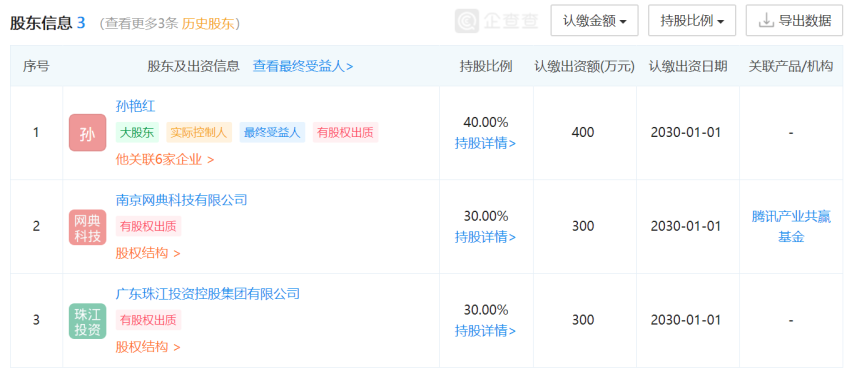Click the 珠江投资 logo badge
852x369 pixels.
click(87, 321)
